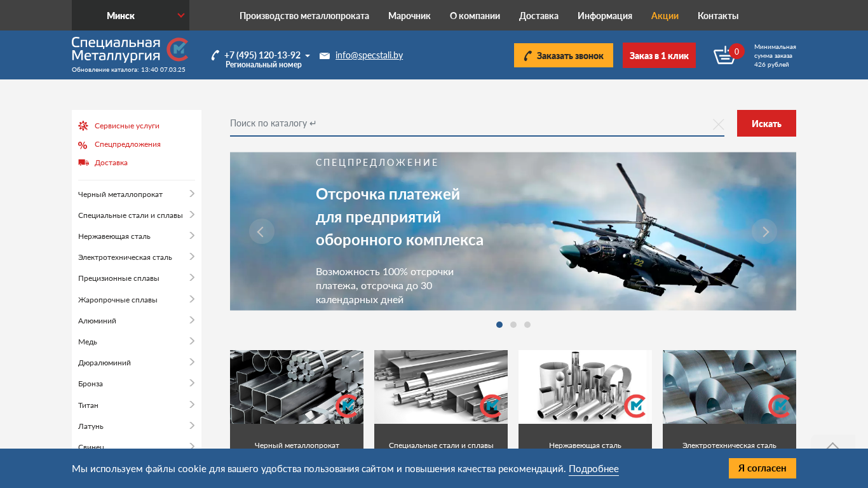The width and height of the screenshot is (868, 488).
Task: Open Медь sidebar category
Action: [88, 342]
